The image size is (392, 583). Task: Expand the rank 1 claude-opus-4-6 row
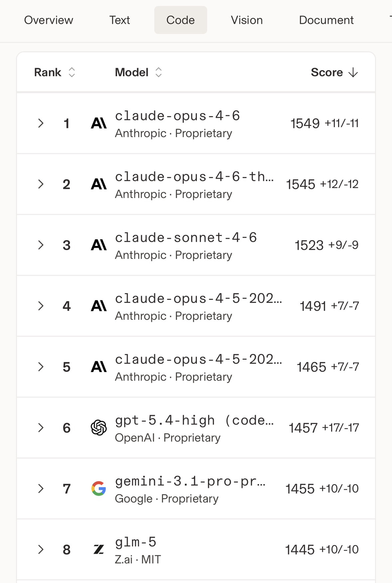pyautogui.click(x=41, y=123)
